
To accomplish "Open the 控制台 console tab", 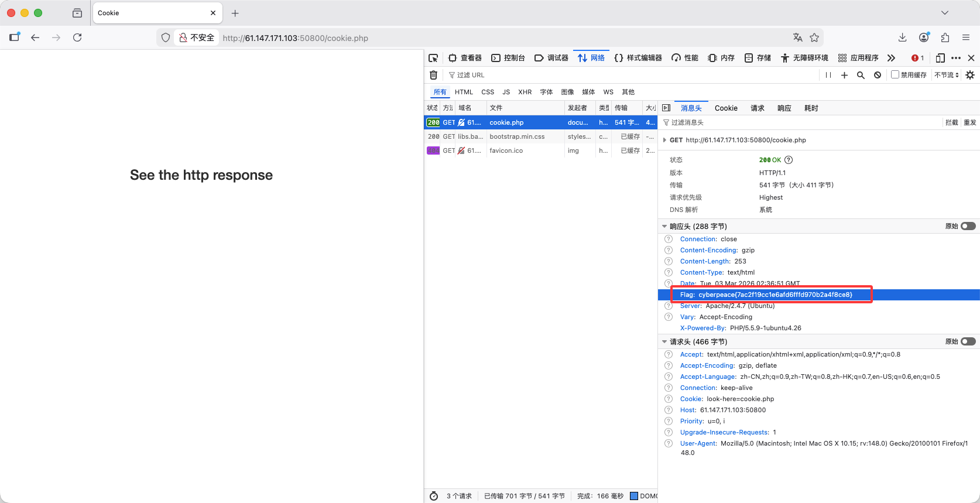I will (508, 58).
